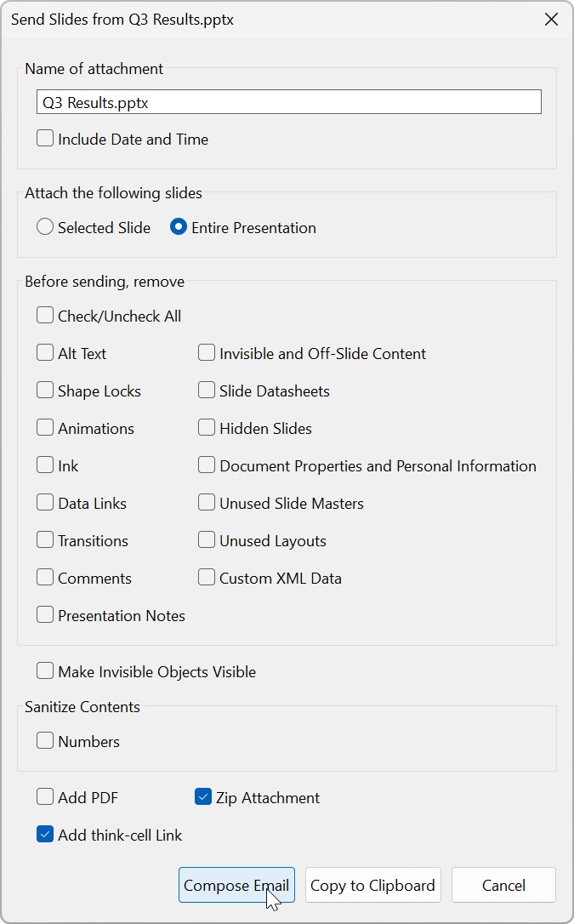The image size is (574, 924).
Task: Toggle the Check/Uncheck All checkbox
Action: (45, 316)
